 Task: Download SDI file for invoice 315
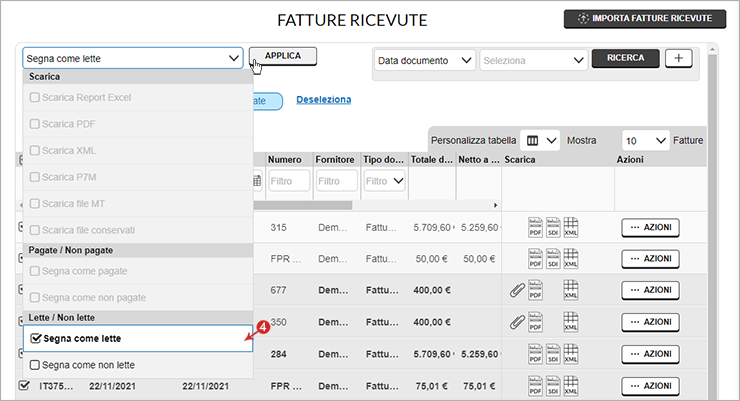tap(553, 227)
